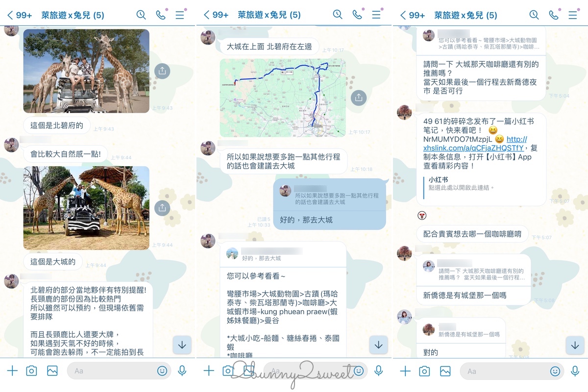Tap the plus attachment icon in left screenshot

coord(12,371)
